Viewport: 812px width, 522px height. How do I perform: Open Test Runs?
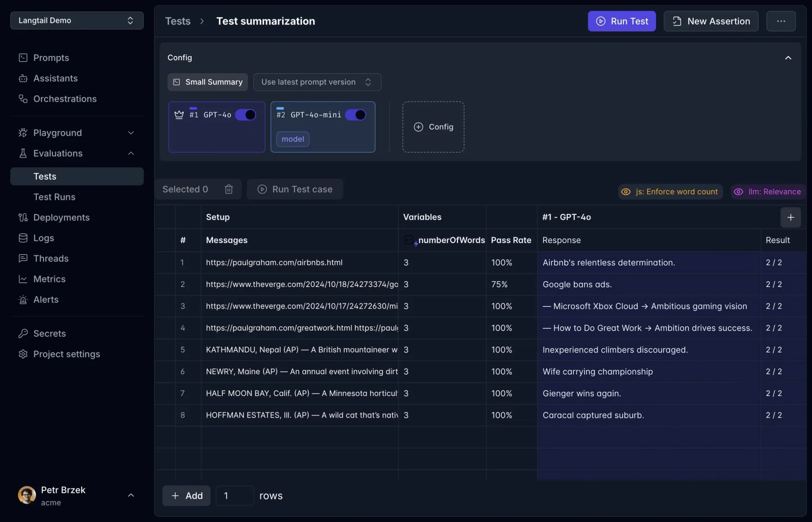click(54, 197)
